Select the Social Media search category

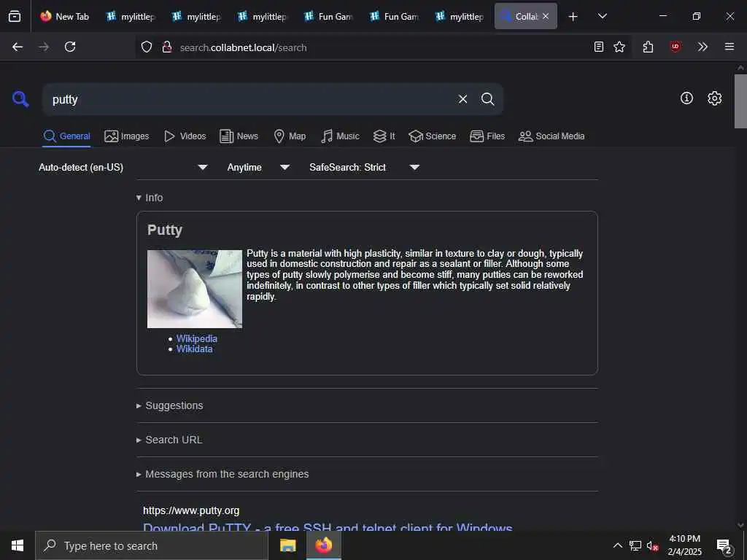tap(551, 136)
